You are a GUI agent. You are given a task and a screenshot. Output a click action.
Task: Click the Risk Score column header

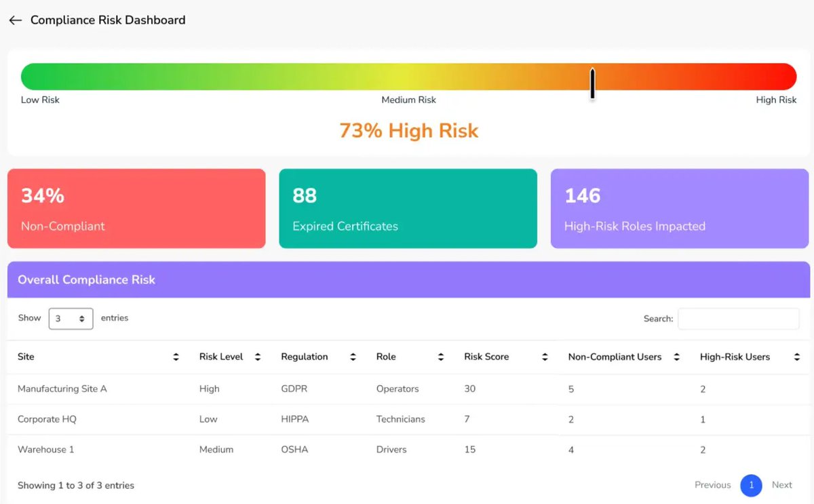pos(486,357)
